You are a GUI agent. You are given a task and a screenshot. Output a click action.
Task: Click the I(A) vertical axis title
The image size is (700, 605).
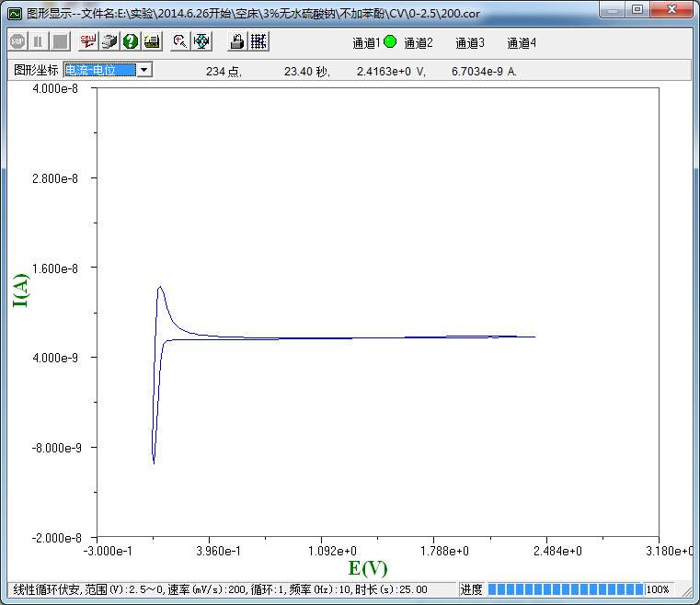coord(20,291)
